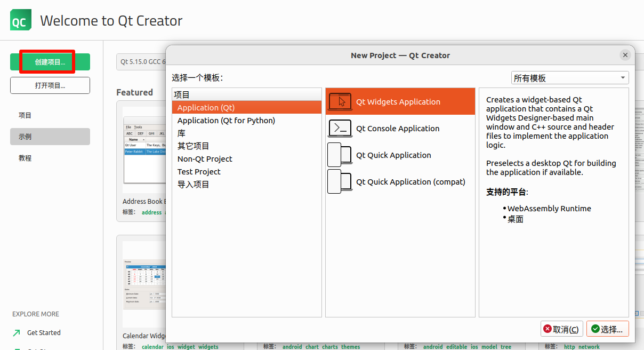Switch to the 示例 sidebar tab
The height and width of the screenshot is (350, 644).
point(50,137)
